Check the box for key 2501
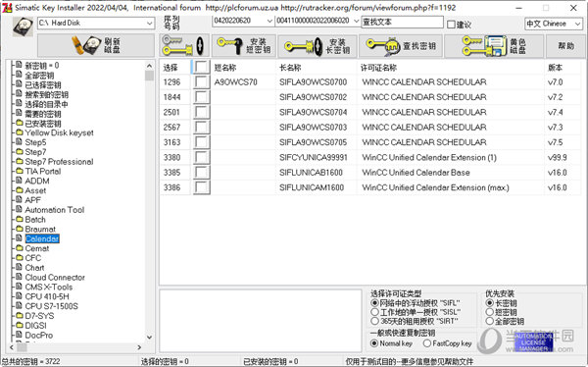 pos(201,112)
